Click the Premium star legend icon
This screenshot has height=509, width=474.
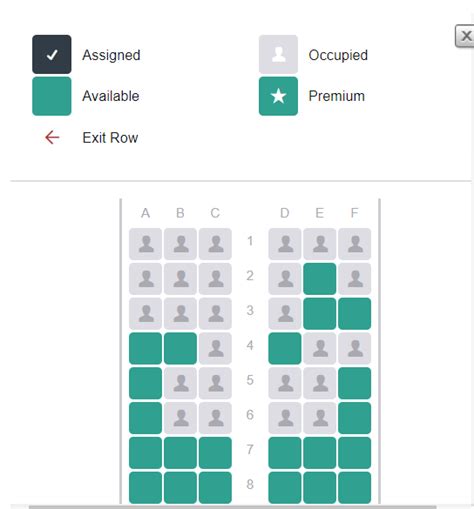[x=278, y=96]
